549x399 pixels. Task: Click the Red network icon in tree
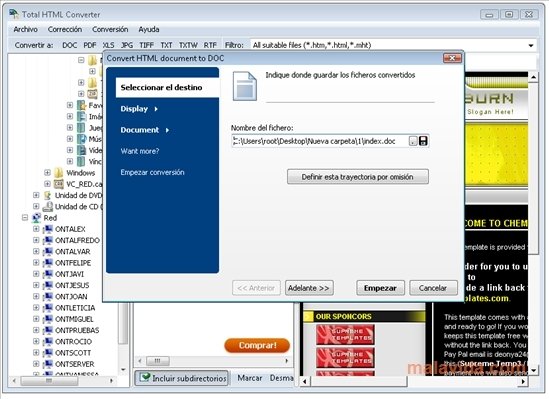[36, 218]
